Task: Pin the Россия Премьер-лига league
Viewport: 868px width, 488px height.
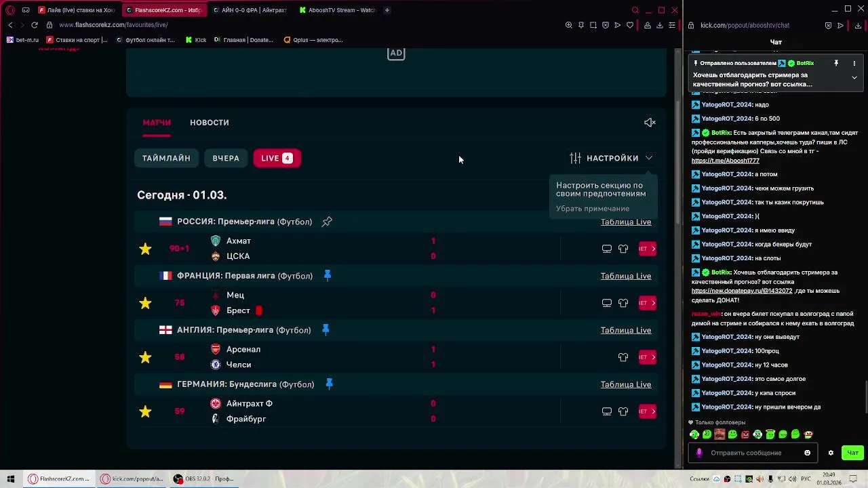Action: coord(327,222)
